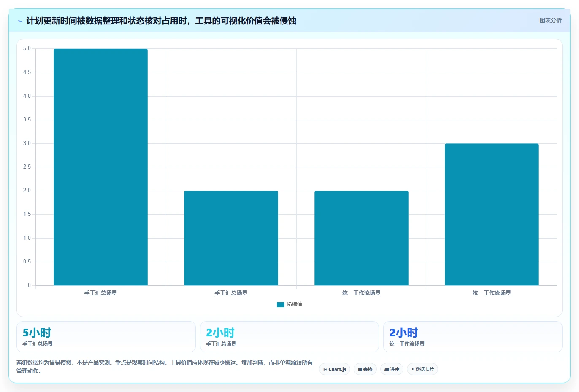Click the 进度 chip's progress icon

tap(387, 370)
